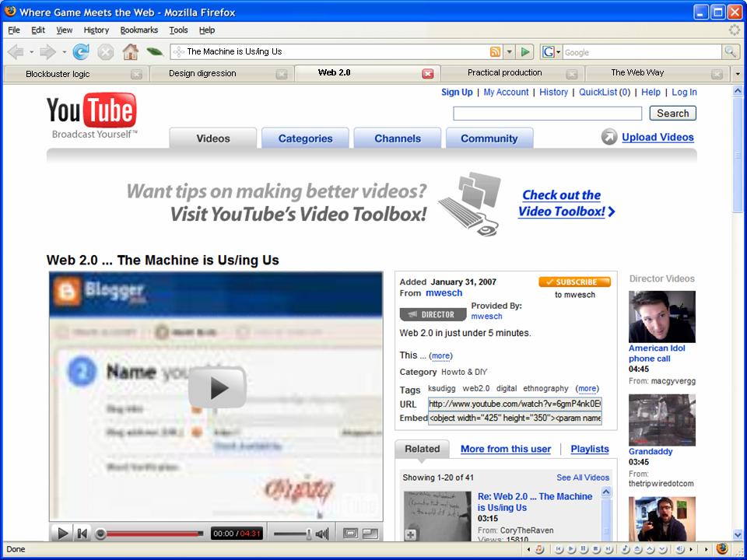Select the Embed code text field
Screen dimensions: 747x560
pyautogui.click(x=514, y=418)
